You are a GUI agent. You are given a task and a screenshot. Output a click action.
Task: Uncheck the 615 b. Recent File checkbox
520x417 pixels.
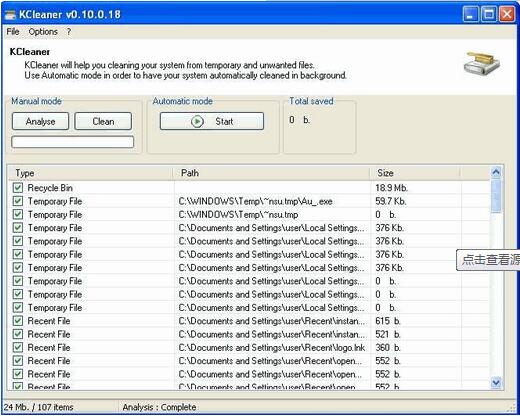[x=18, y=321]
